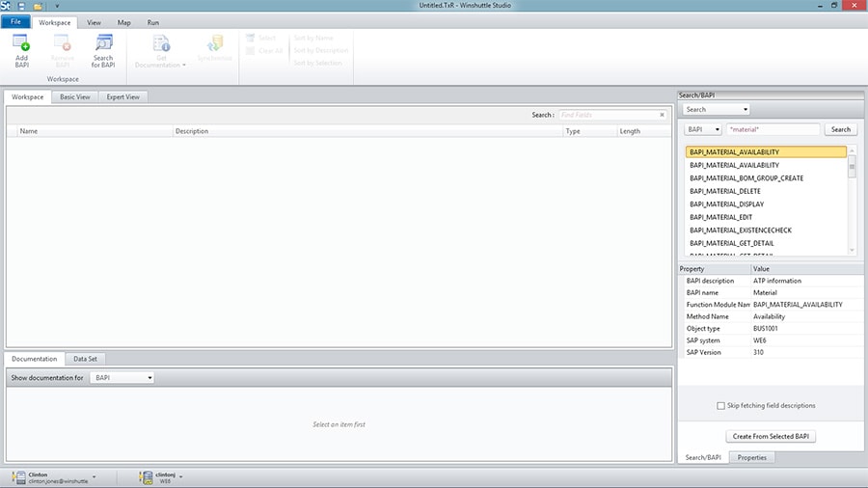Click the Create From Selected BAPI button
This screenshot has width=868, height=488.
tap(773, 437)
